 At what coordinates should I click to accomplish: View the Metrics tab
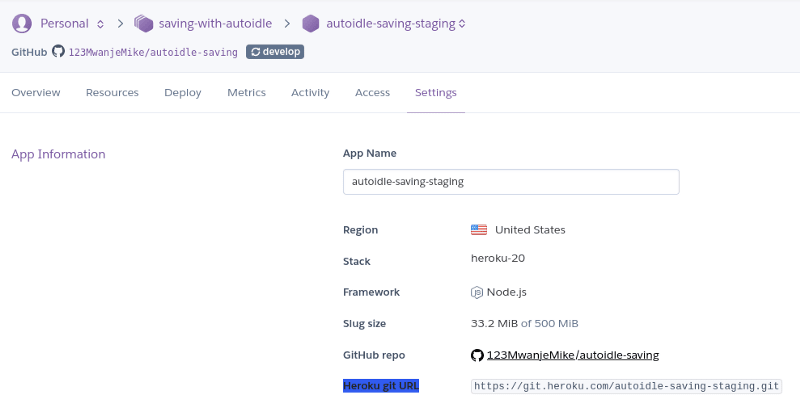click(x=246, y=93)
